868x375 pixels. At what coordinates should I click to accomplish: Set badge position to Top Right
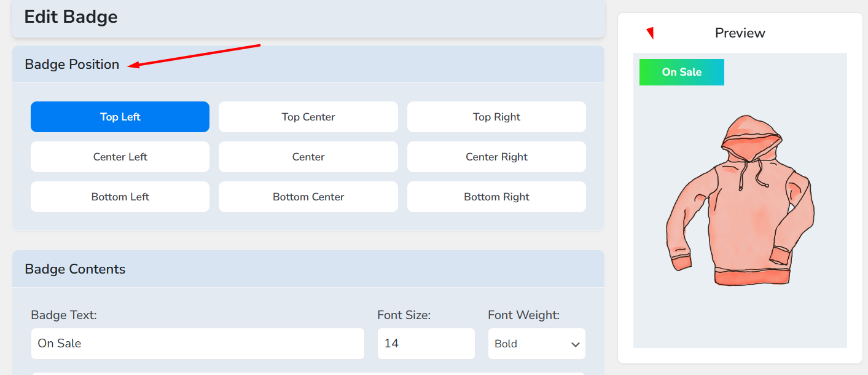click(x=496, y=117)
